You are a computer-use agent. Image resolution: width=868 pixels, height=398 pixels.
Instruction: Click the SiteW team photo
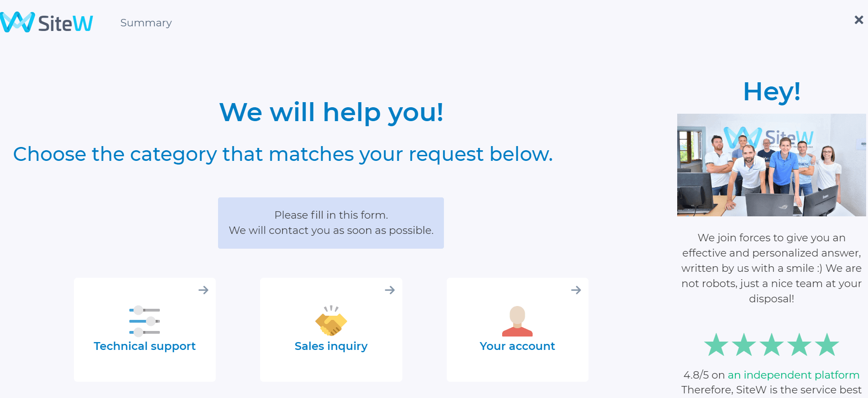[x=771, y=165]
